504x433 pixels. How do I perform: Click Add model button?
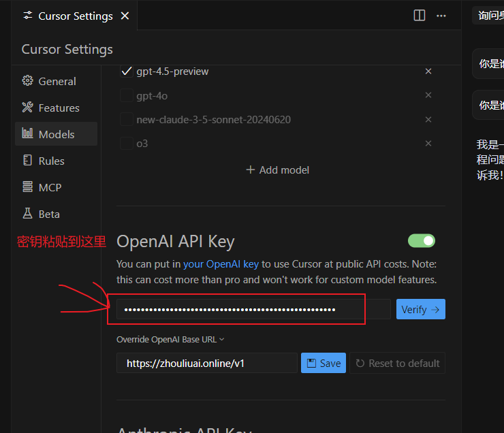coord(277,170)
